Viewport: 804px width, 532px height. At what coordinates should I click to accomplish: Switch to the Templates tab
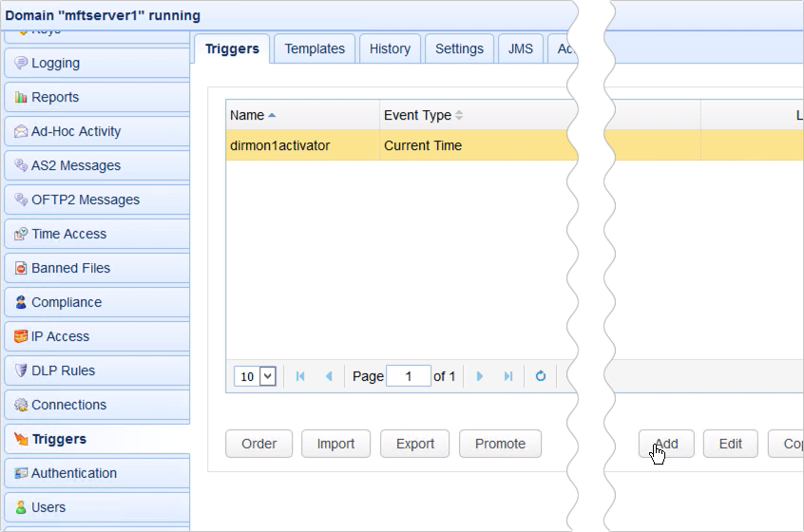[x=315, y=49]
